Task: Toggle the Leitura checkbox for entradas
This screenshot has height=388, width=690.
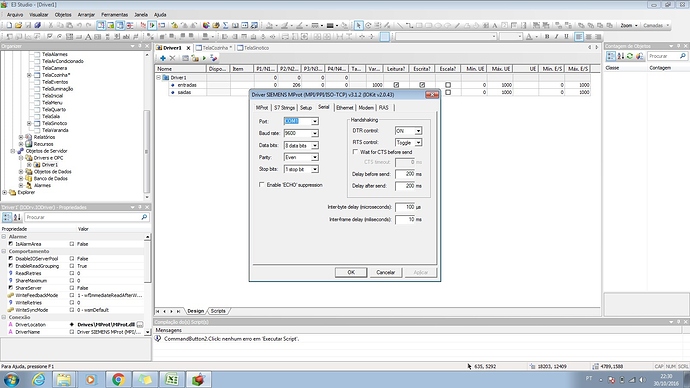Action: tap(396, 85)
